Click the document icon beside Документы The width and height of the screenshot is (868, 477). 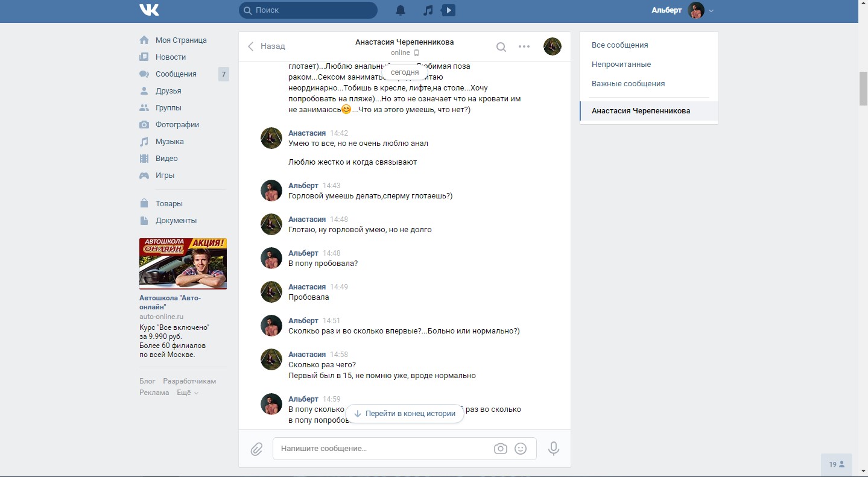pos(144,221)
